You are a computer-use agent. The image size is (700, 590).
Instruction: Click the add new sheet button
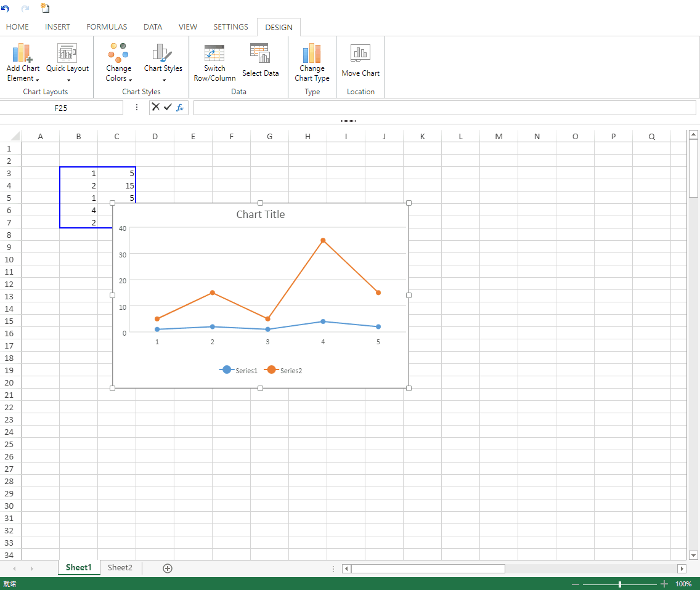pos(168,568)
